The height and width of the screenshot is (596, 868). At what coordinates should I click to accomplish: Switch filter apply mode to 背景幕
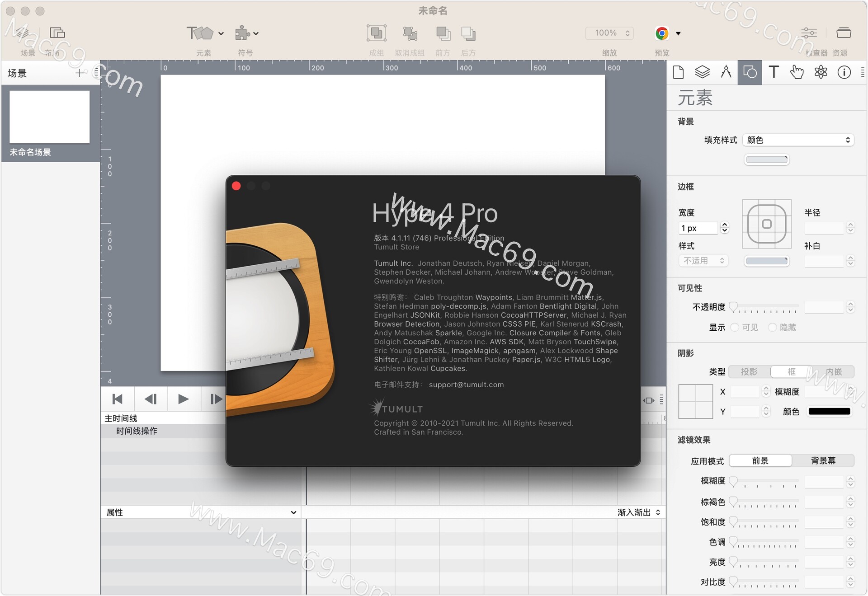tap(823, 460)
